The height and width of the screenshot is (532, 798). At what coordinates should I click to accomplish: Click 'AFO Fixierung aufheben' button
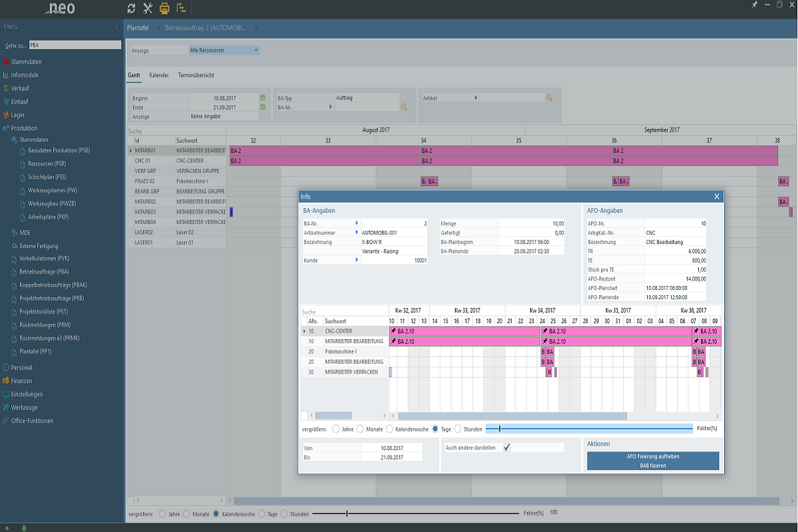click(x=652, y=456)
